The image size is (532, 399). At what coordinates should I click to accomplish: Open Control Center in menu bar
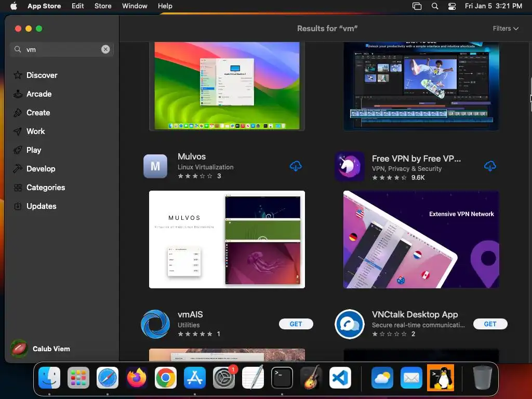(x=452, y=6)
